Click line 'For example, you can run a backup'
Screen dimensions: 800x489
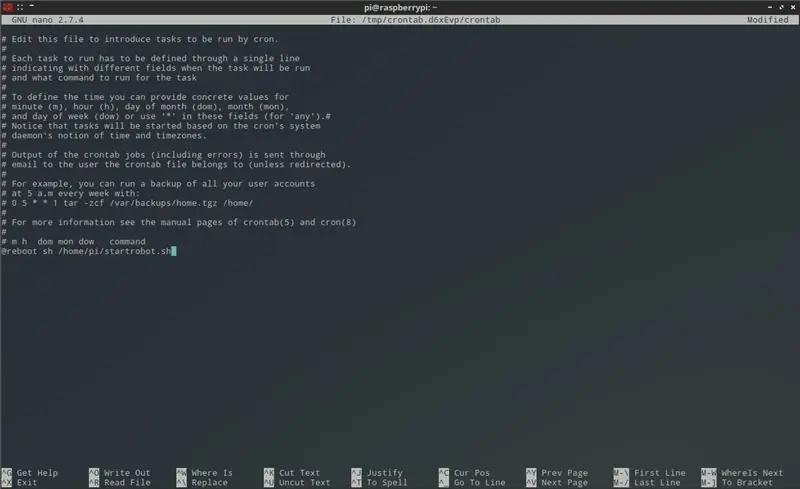159,184
